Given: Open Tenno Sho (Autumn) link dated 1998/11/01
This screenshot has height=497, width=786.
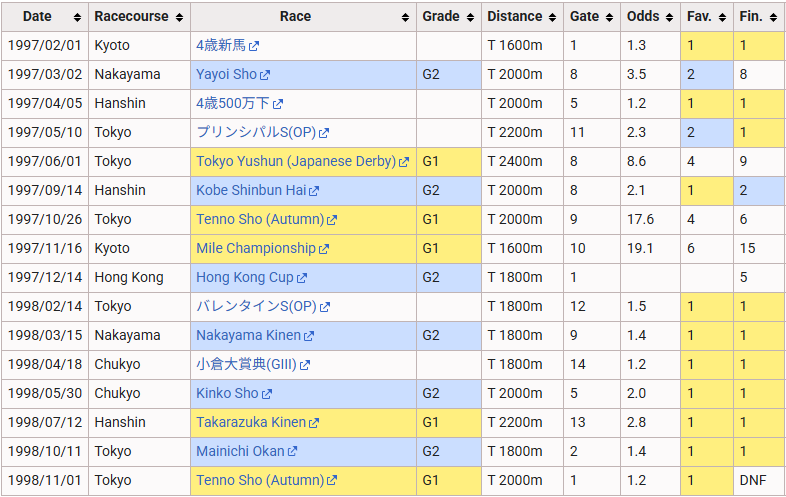Looking at the screenshot, I should coord(260,480).
